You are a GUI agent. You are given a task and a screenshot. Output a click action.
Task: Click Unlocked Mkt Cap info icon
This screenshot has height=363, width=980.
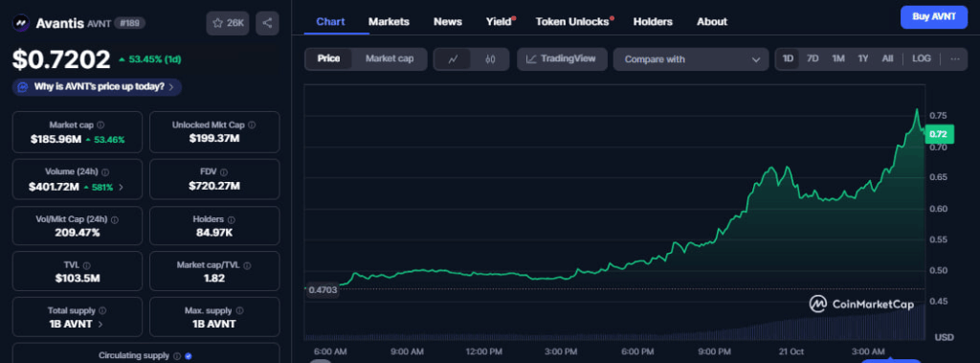253,125
